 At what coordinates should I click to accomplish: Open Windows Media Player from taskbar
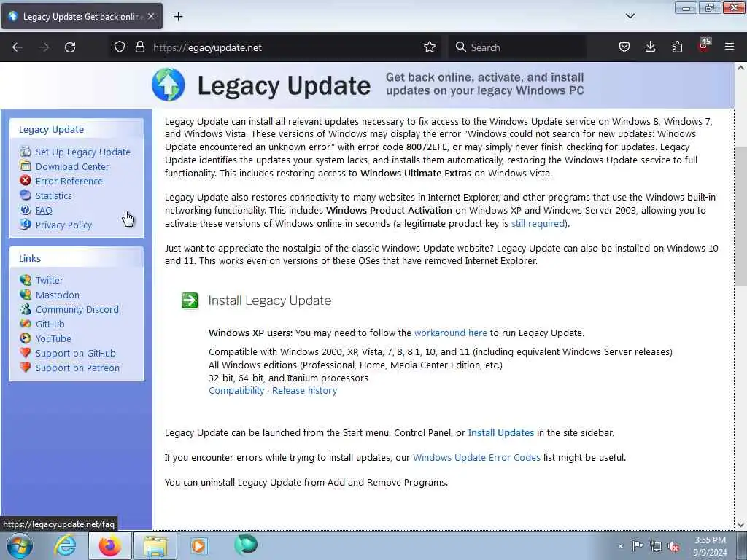(200, 545)
